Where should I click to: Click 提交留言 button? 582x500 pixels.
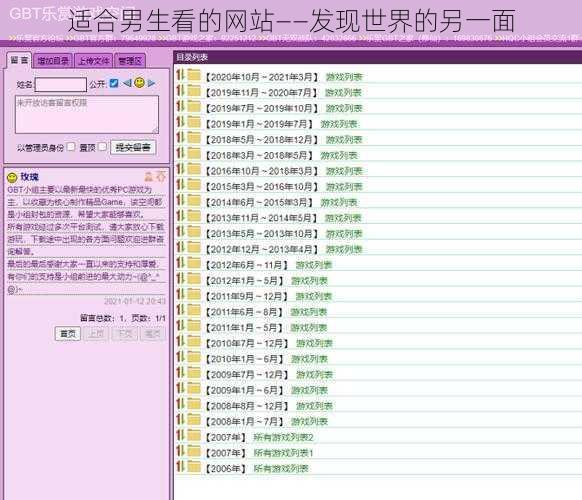pos(133,147)
